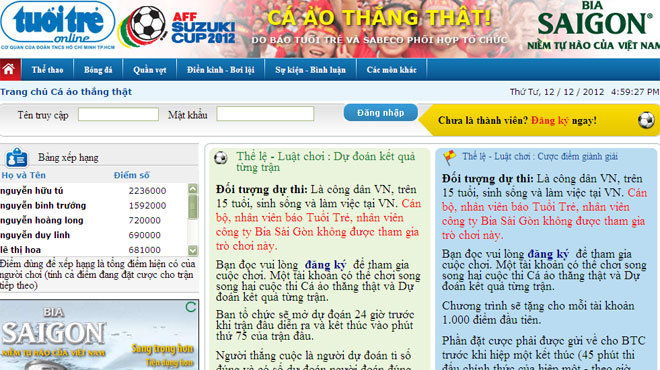Click the Bảng xếp hạng ranking icon

pos(17,157)
